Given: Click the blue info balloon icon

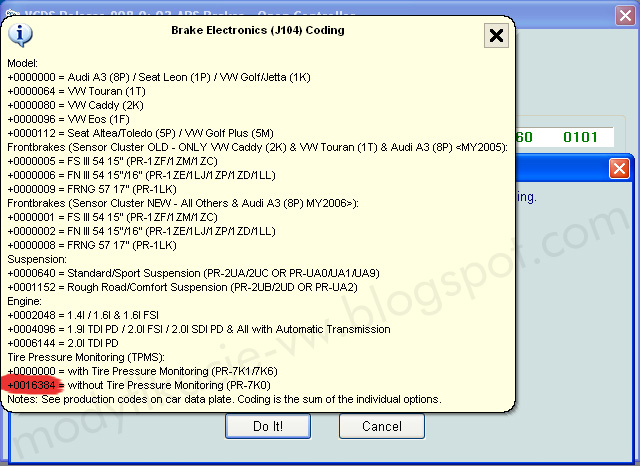Looking at the screenshot, I should [x=20, y=35].
